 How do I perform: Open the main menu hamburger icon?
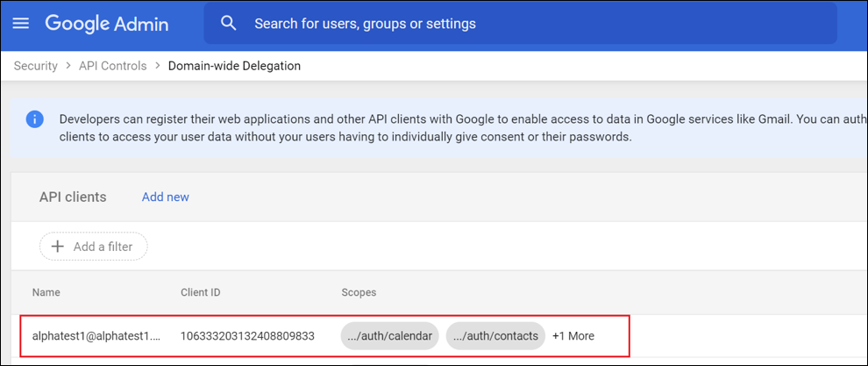coord(20,24)
